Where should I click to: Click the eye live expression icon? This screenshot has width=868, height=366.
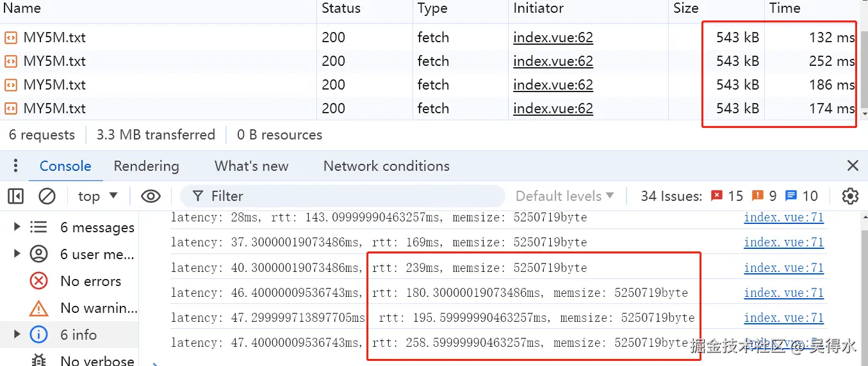pos(151,196)
